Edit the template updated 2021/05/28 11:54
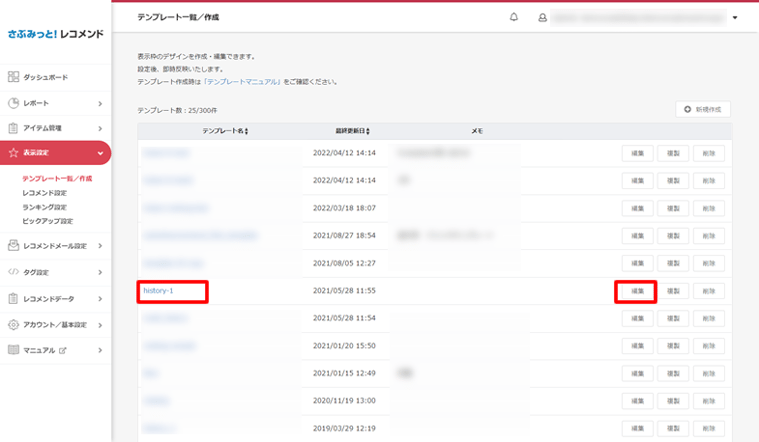The width and height of the screenshot is (759, 442). pyautogui.click(x=638, y=319)
